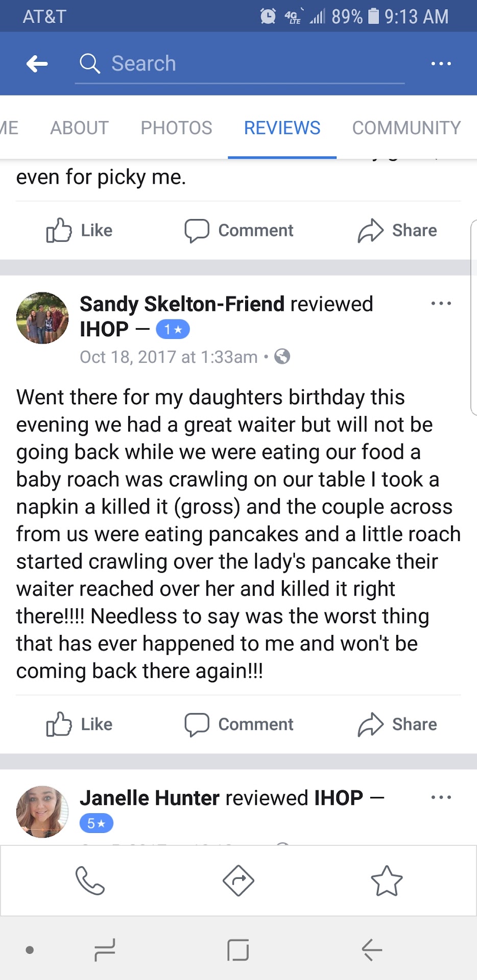This screenshot has width=477, height=980.
Task: Switch to the About tab
Action: 80,128
